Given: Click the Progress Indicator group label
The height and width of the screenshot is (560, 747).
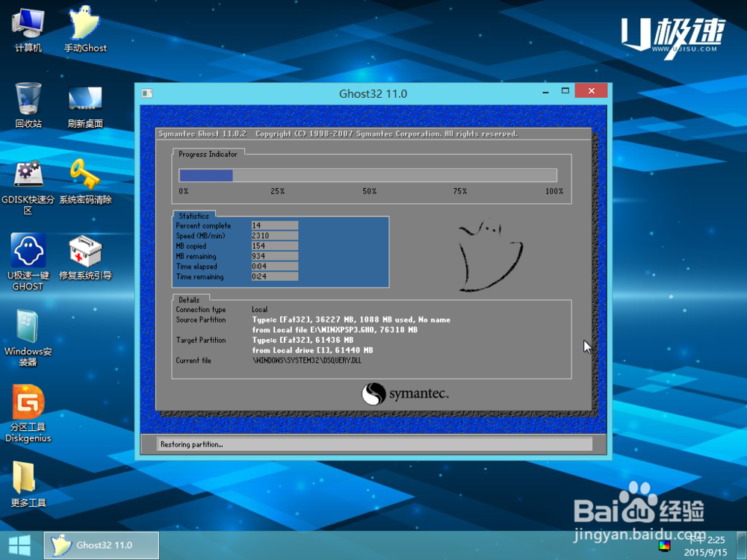Looking at the screenshot, I should tap(208, 155).
